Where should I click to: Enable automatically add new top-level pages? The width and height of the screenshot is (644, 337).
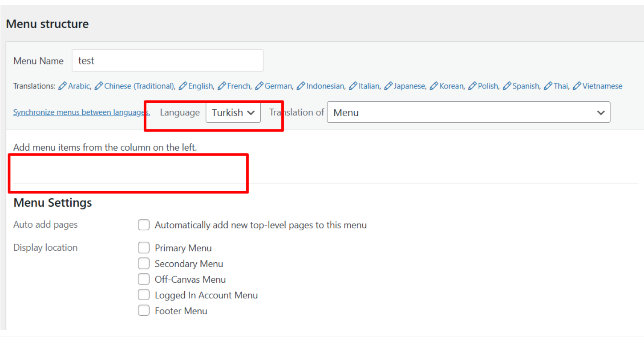[144, 225]
